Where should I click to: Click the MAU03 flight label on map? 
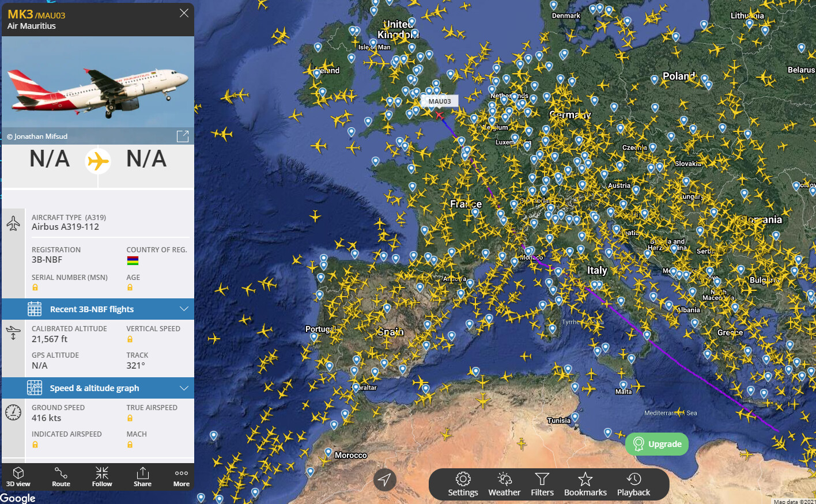[x=440, y=101]
